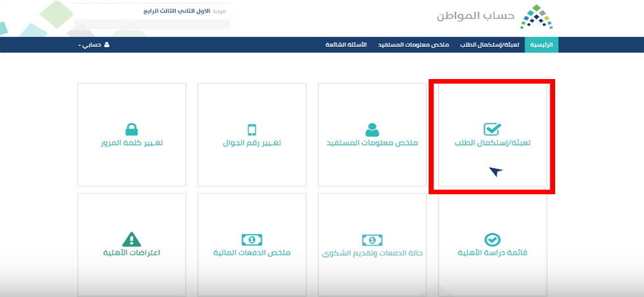Screen dimensions: 644x297
Task: Click the person icon for ملخص معلومات المستفيد
Action: point(373,129)
